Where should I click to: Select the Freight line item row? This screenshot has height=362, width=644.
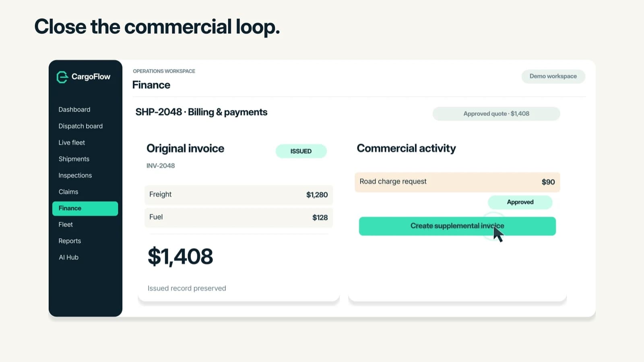coord(239,195)
